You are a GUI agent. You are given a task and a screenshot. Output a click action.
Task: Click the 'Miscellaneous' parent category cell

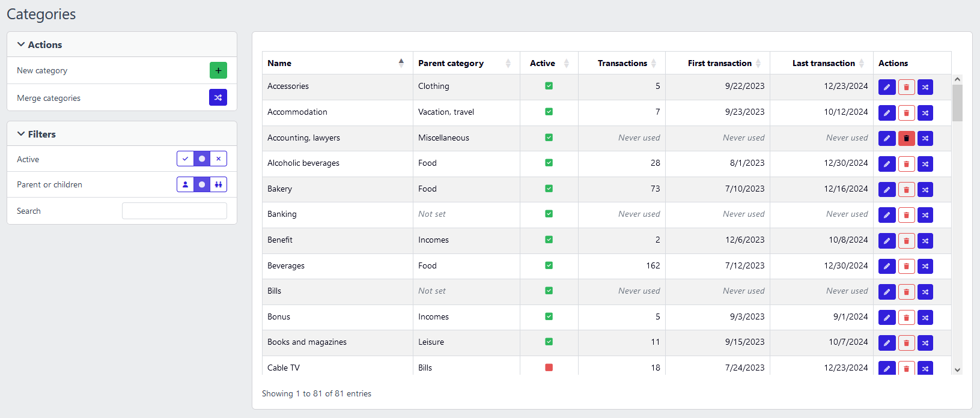(466, 138)
